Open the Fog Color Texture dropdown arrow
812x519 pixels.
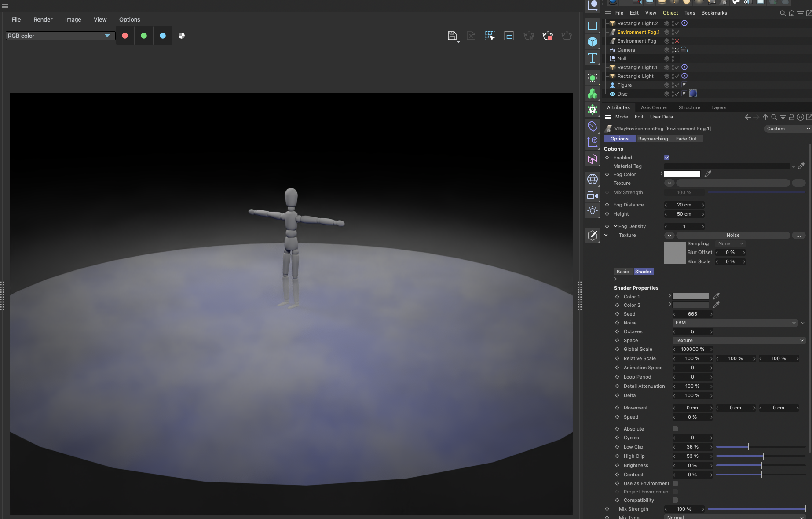[669, 183]
